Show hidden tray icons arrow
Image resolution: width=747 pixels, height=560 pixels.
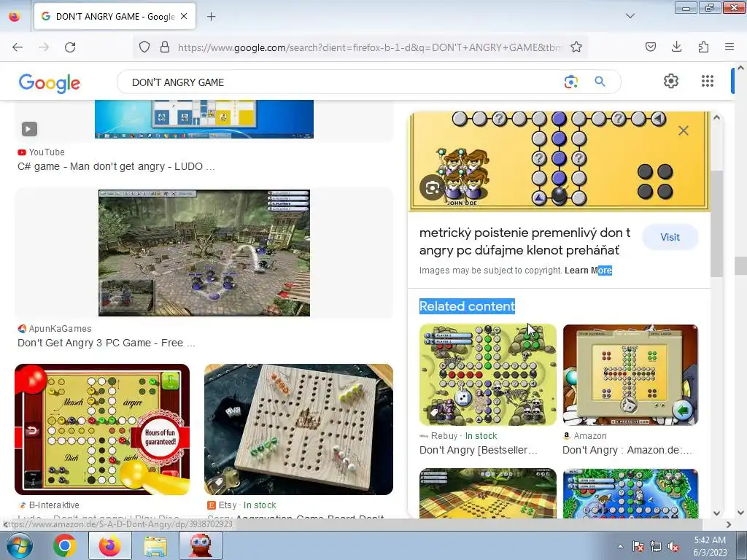620,546
